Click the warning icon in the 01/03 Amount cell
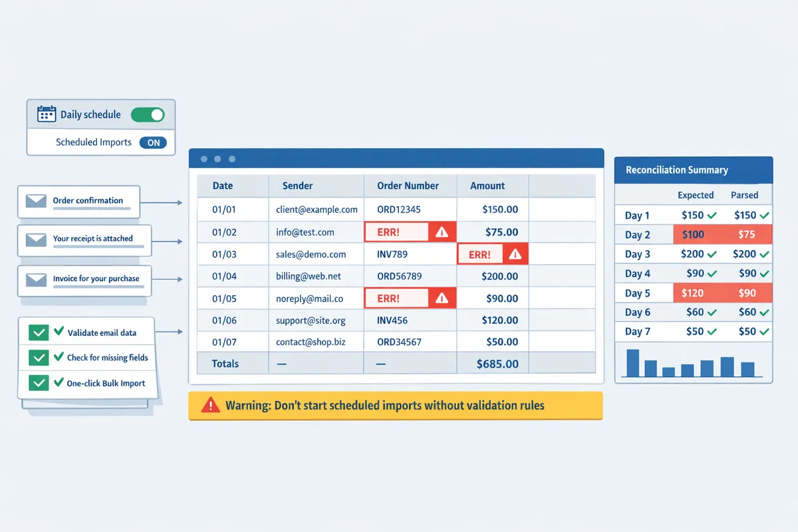 click(514, 254)
